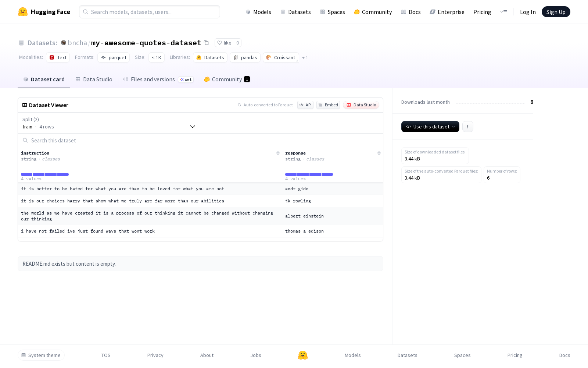
Task: Open the Files and versions tab
Action: coord(158,79)
